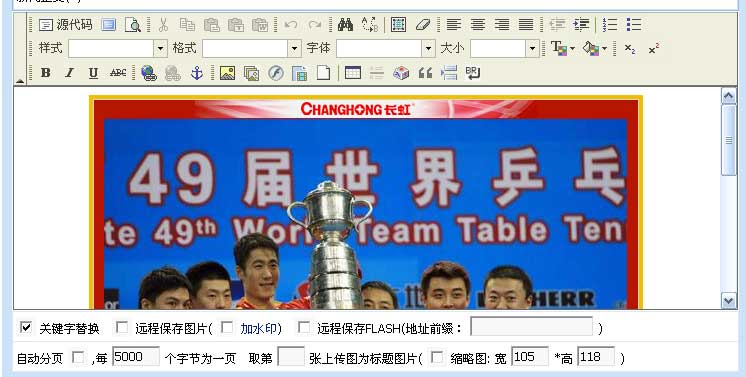746x377 pixels.
Task: Click the editor scrollbar down arrow
Action: 729,300
